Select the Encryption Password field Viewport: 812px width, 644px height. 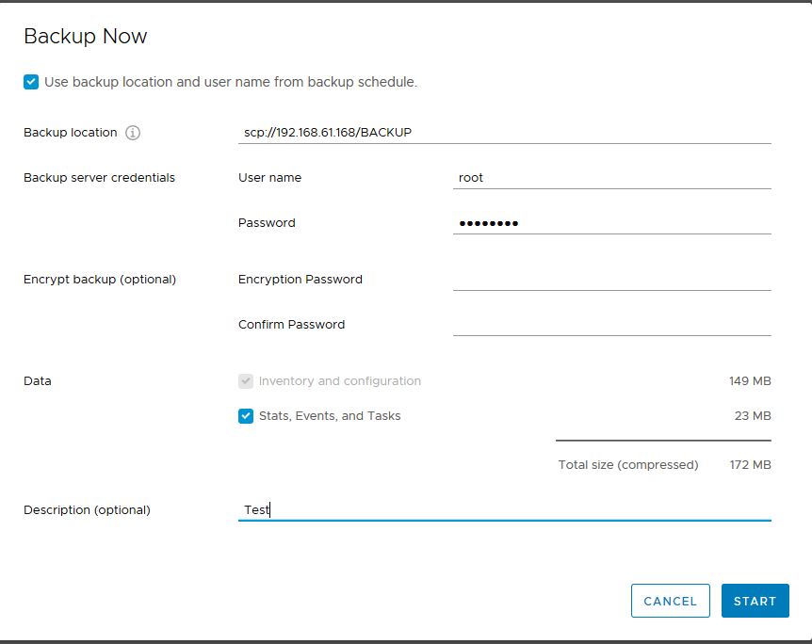(612, 280)
